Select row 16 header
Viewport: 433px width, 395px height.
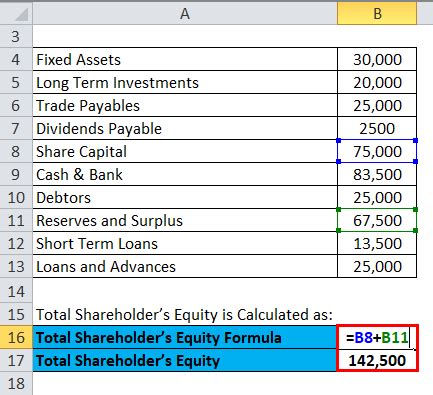[16, 337]
